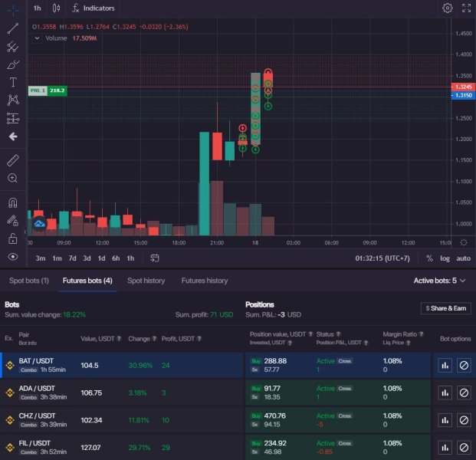Enter fullscreen chart mode
Screen dimensions: 476x460
(x=466, y=8)
